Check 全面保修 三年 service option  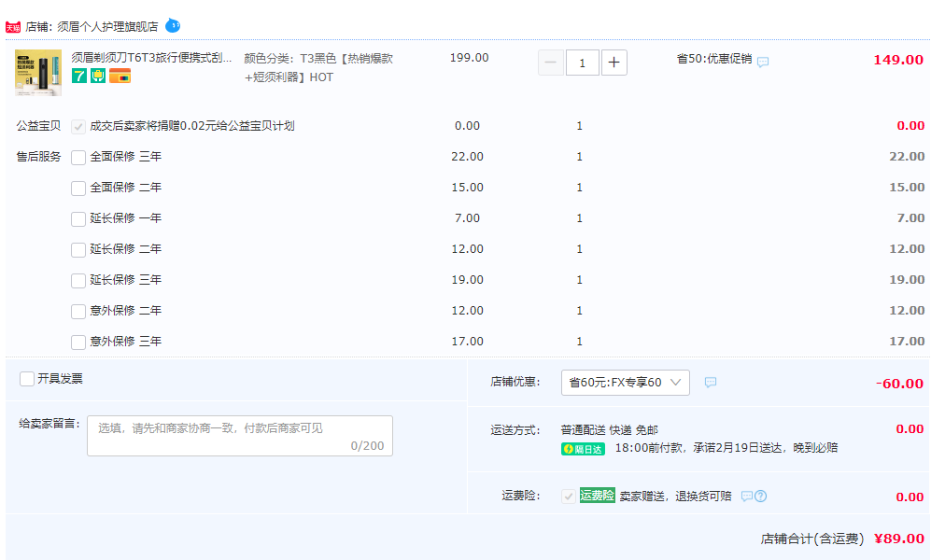(78, 157)
